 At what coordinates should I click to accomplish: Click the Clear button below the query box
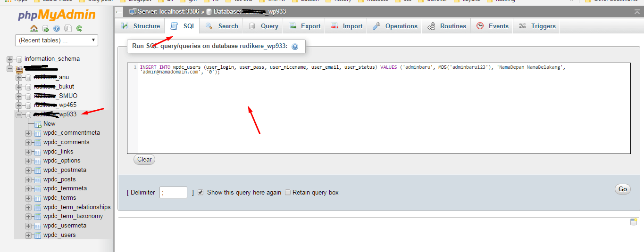(144, 159)
